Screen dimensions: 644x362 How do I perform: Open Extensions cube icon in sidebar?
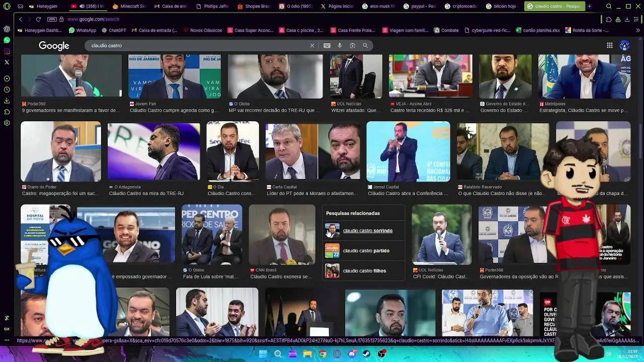coord(7,112)
